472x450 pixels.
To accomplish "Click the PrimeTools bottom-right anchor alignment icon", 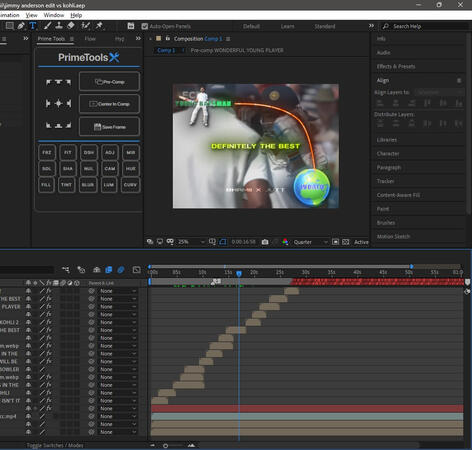I will [68, 125].
